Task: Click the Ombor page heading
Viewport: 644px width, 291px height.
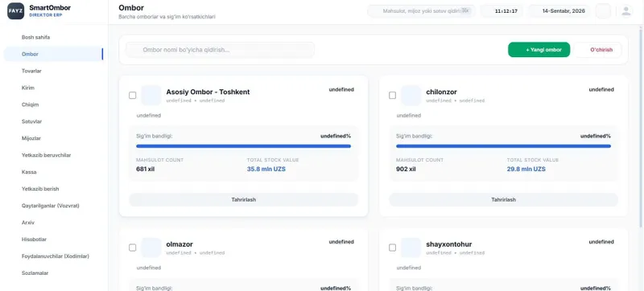Action: coord(131,8)
